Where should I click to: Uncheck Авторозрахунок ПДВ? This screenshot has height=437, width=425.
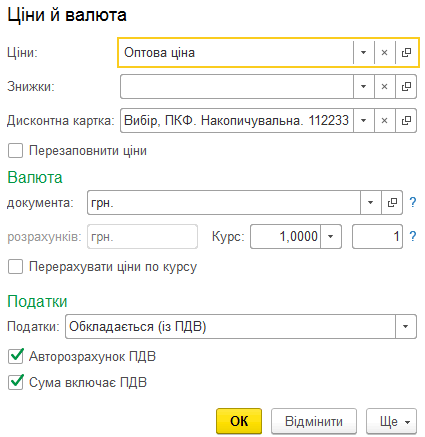pyautogui.click(x=16, y=356)
